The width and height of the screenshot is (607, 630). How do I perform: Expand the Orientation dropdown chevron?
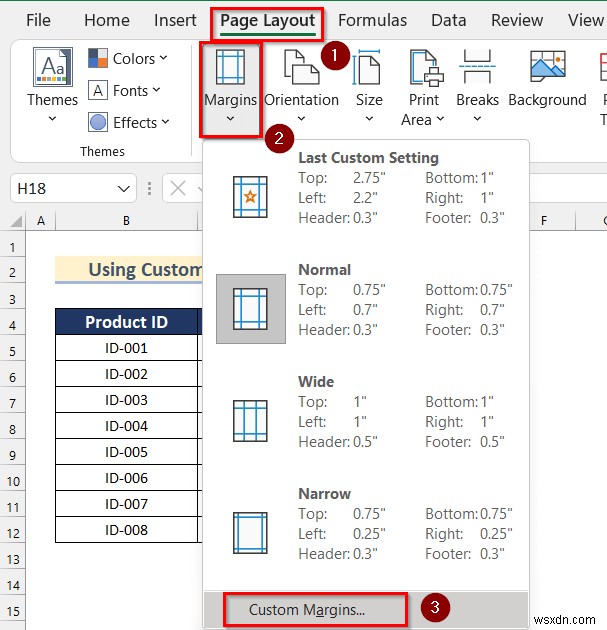(301, 119)
